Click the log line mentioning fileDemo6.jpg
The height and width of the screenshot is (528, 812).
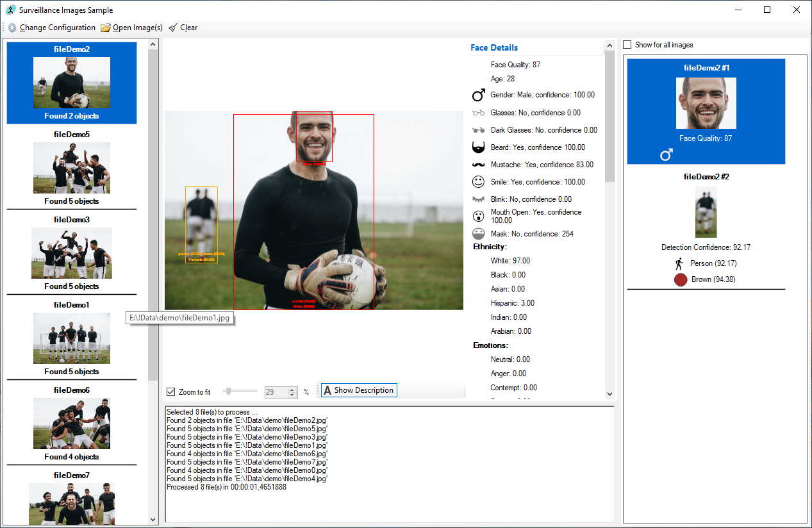tap(247, 454)
